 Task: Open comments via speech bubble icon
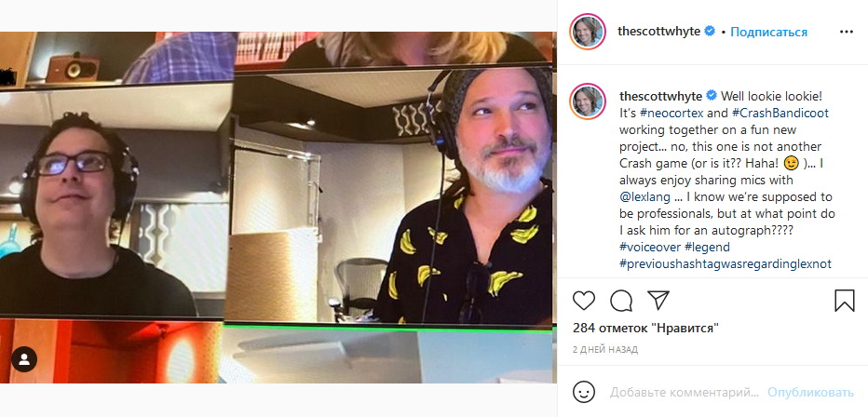(x=621, y=301)
